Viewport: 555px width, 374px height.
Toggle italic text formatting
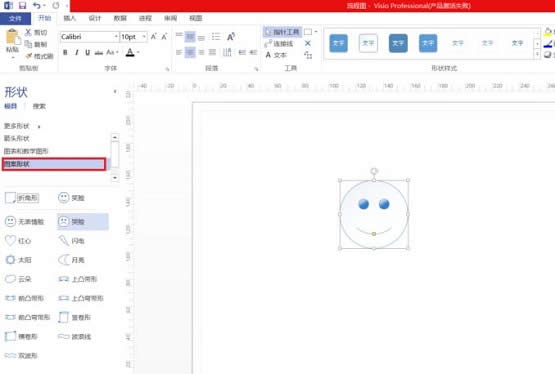tap(76, 52)
